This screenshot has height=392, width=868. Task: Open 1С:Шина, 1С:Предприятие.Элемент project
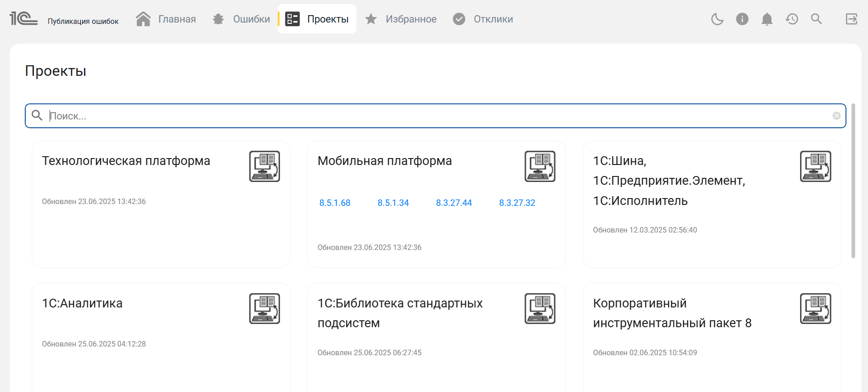tap(669, 181)
